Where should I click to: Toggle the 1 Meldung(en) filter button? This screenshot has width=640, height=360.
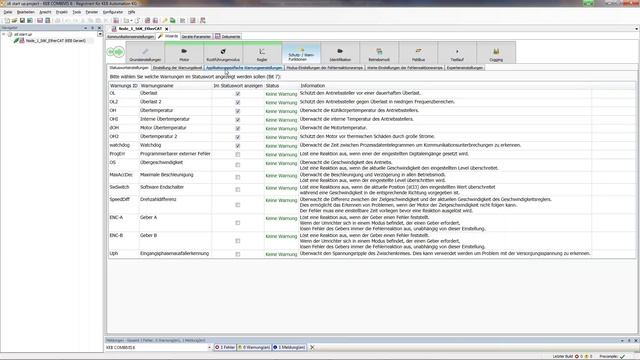(x=289, y=347)
